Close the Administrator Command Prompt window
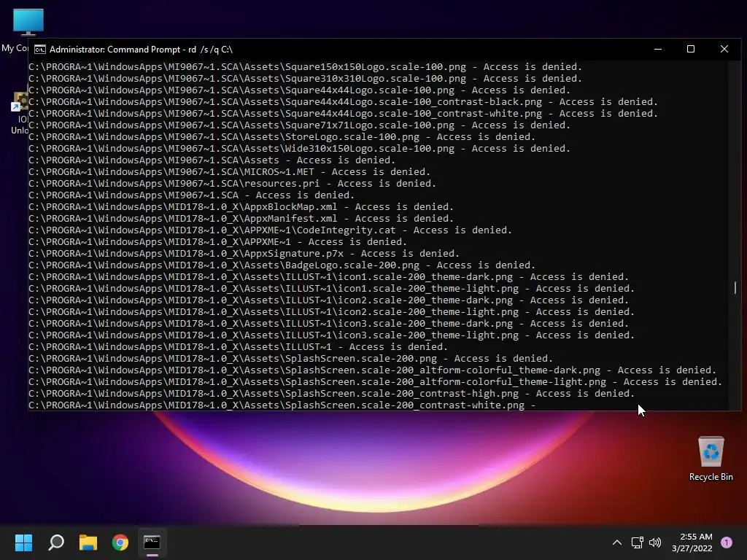 724,49
